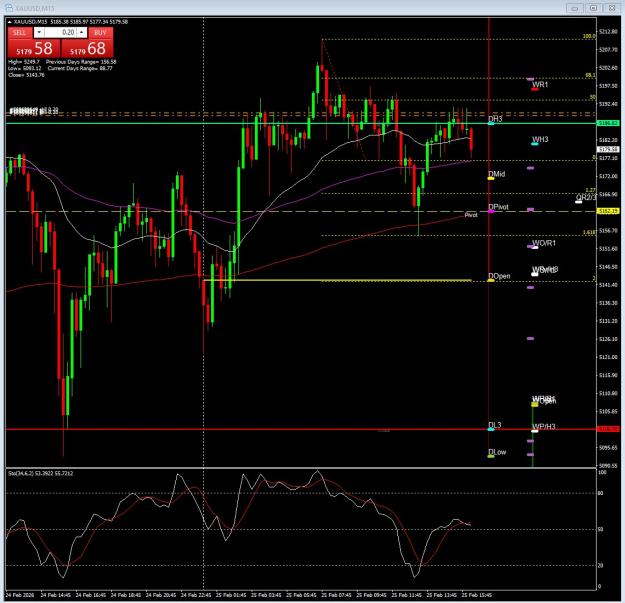Select the DOpen level label
Viewport: 625px width, 603px height.
(499, 276)
